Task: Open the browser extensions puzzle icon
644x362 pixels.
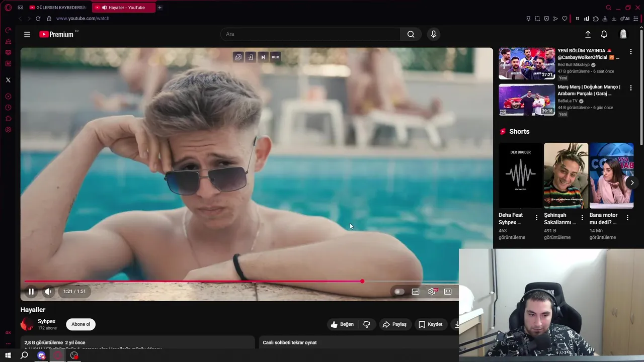Action: coord(596,19)
